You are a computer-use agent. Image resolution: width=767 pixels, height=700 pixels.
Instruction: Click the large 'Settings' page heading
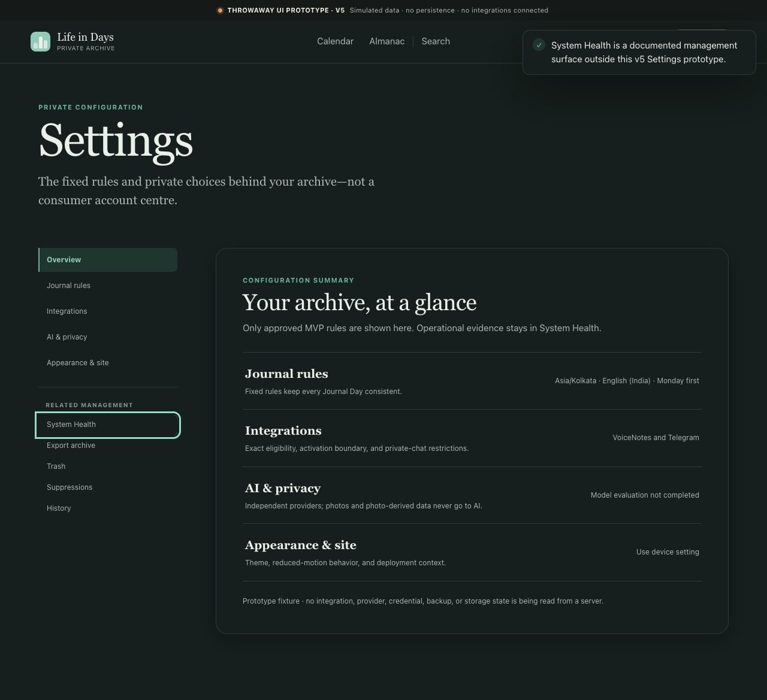tap(116, 141)
